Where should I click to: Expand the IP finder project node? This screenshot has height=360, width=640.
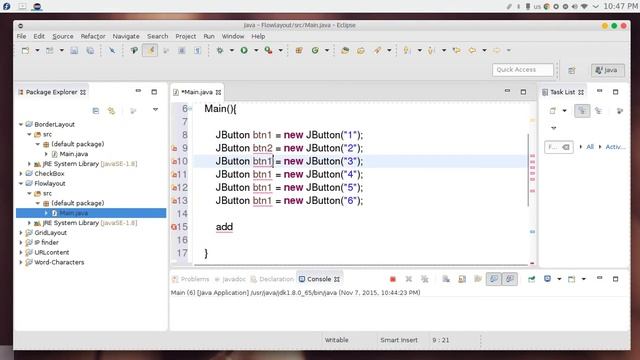21,242
